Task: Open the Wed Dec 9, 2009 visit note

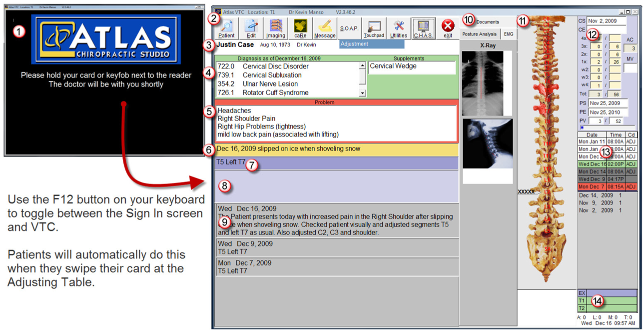Action: (x=337, y=247)
